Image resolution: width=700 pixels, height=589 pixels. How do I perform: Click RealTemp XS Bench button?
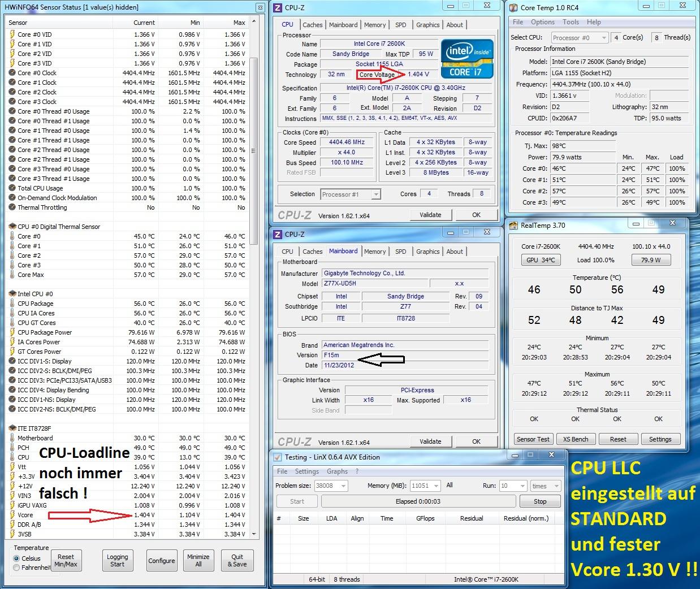(x=576, y=439)
